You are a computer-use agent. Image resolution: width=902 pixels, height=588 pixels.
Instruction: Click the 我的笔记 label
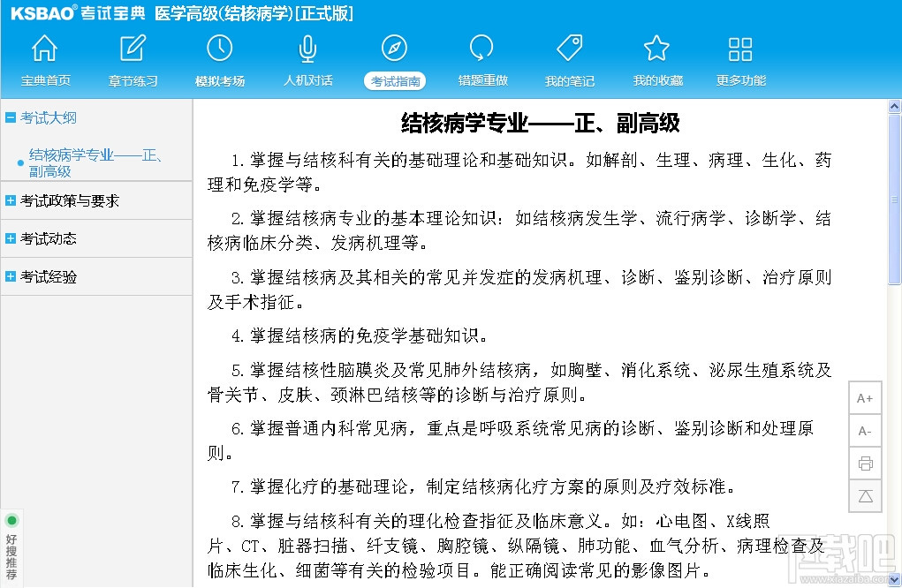pyautogui.click(x=570, y=81)
